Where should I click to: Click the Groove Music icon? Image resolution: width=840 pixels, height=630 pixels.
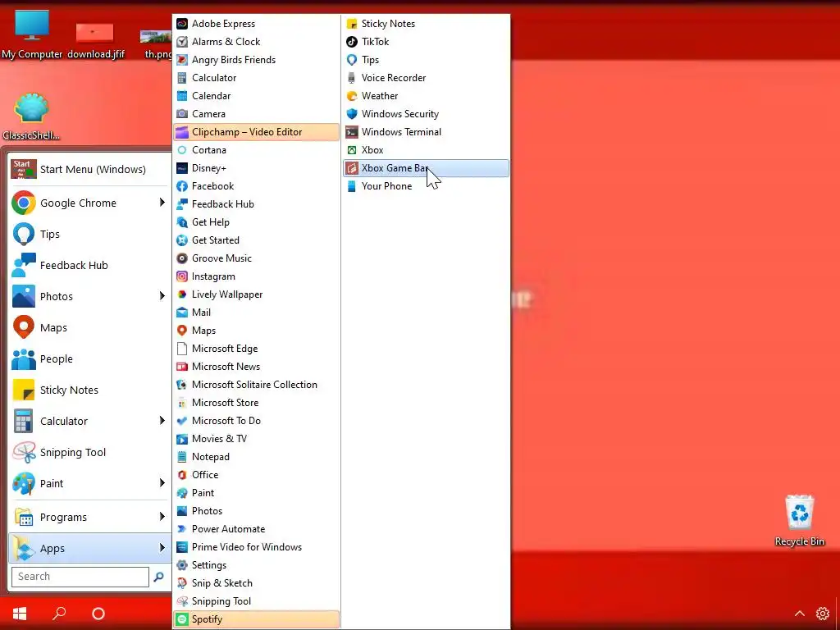tap(182, 258)
